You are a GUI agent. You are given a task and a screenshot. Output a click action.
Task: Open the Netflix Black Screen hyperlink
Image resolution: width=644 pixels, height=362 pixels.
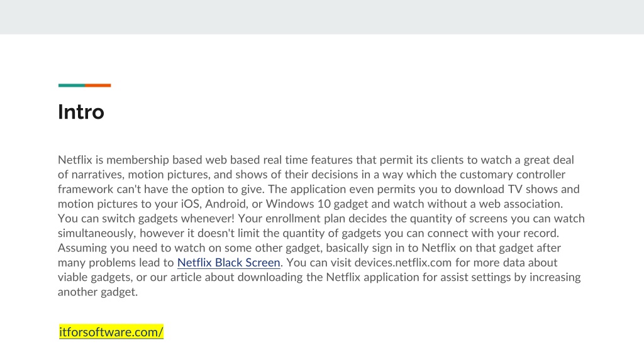click(229, 263)
